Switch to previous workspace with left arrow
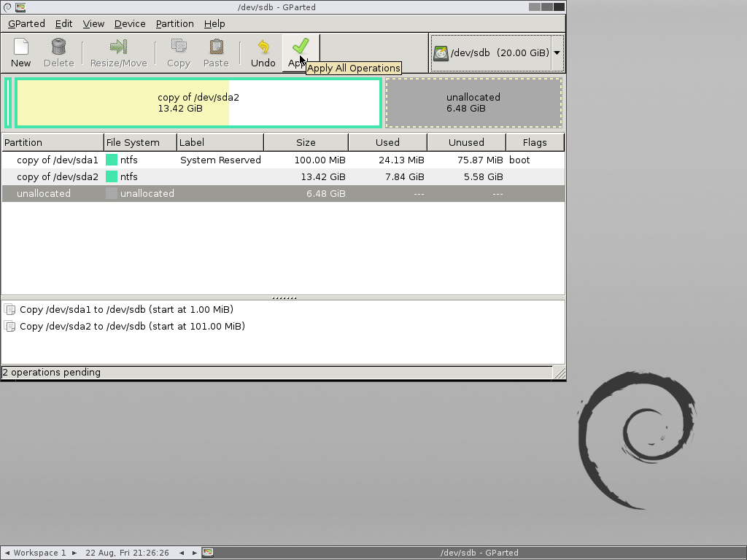The image size is (747, 560). point(7,553)
